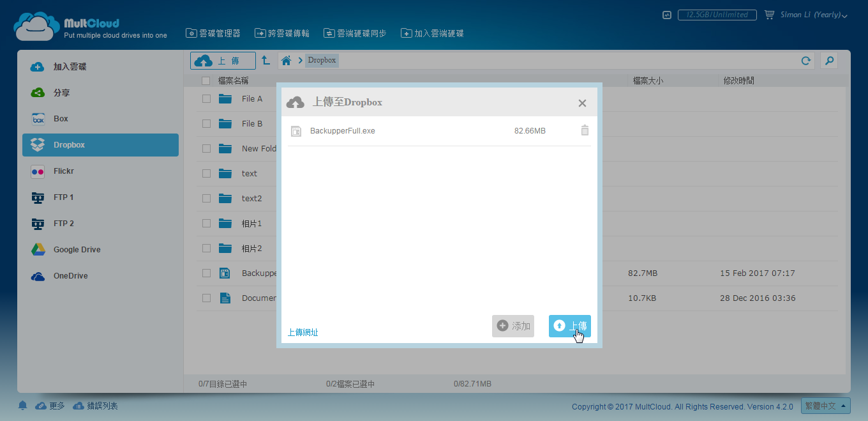The image size is (868, 421).
Task: Open 加入雲端硬碟 add cloud drives menu
Action: (432, 33)
